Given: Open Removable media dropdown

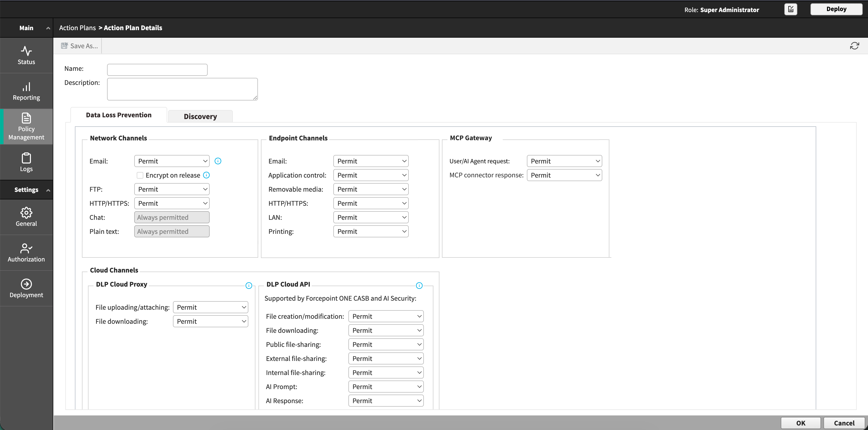Looking at the screenshot, I should [371, 189].
